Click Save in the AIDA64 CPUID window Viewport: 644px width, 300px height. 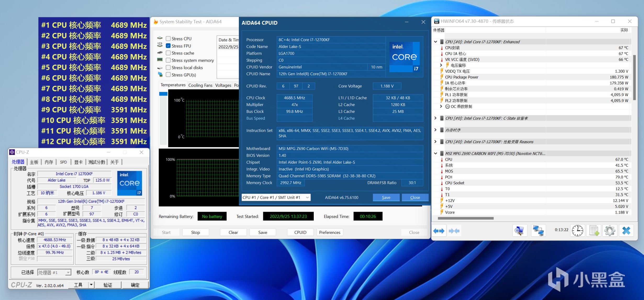pos(386,198)
